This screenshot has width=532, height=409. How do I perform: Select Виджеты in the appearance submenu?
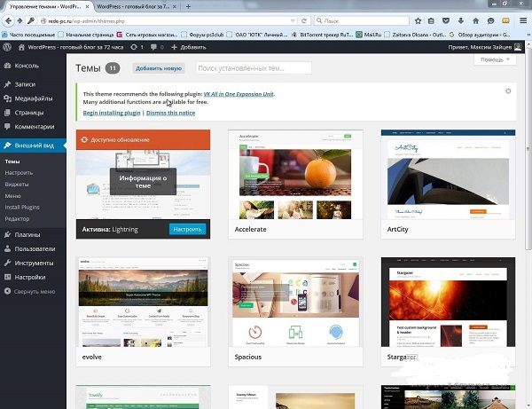(x=17, y=184)
